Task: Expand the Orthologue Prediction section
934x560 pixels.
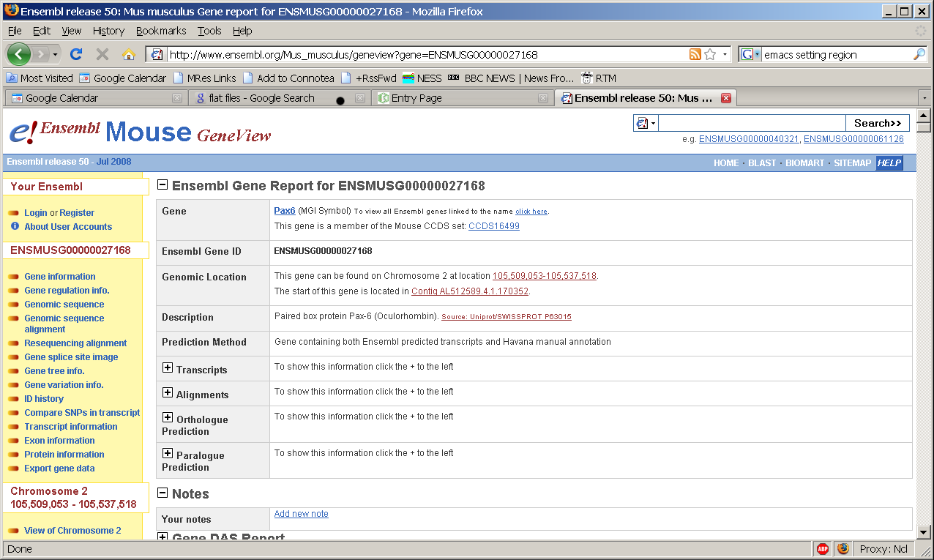Action: pyautogui.click(x=168, y=418)
